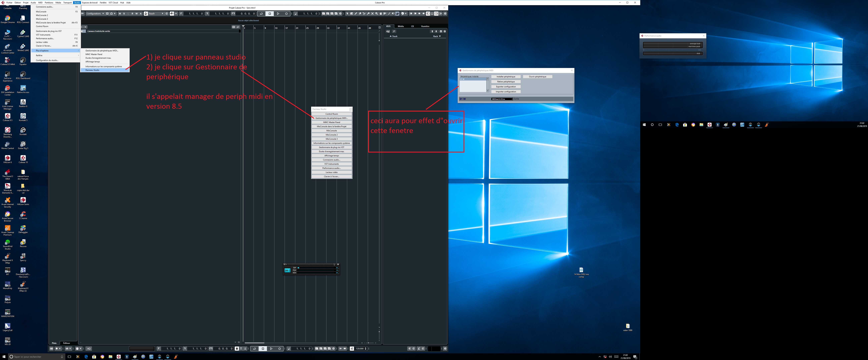868x360 pixels.
Task: Click Installer périphérique button
Action: click(x=505, y=76)
